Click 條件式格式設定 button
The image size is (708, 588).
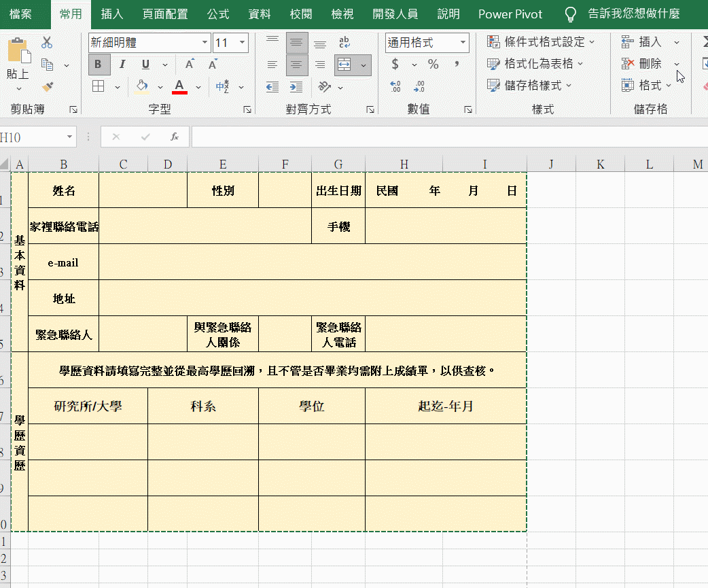(x=542, y=42)
